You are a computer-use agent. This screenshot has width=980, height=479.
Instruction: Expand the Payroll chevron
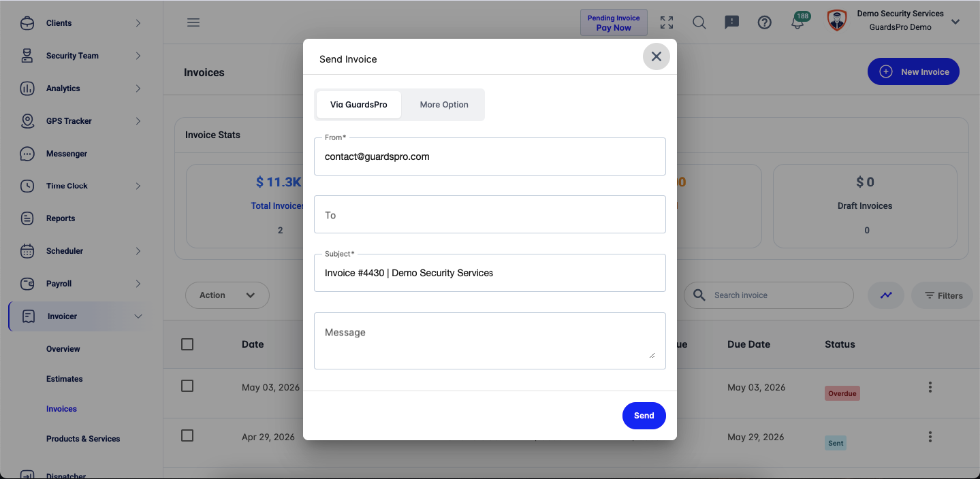[138, 284]
